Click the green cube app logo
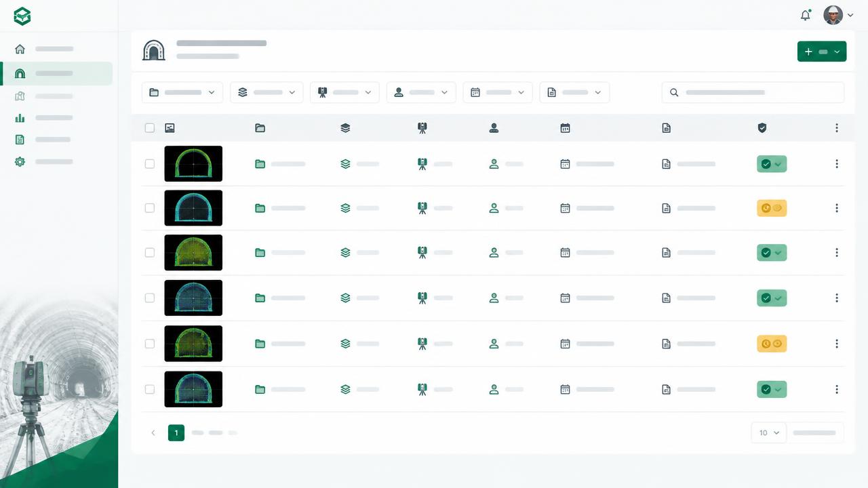This screenshot has width=868, height=488. 22,16
